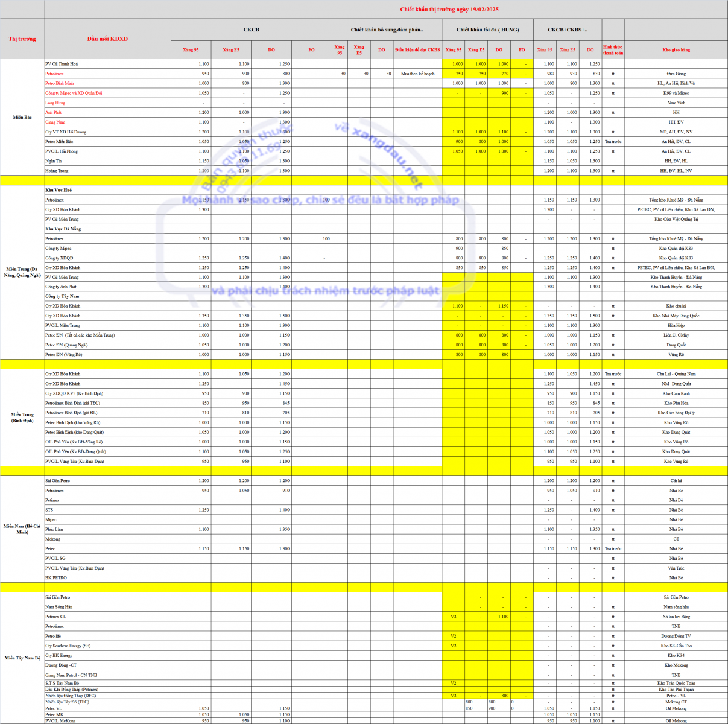Click the 'Hòa Hiệp' warehouse cell

click(x=676, y=326)
